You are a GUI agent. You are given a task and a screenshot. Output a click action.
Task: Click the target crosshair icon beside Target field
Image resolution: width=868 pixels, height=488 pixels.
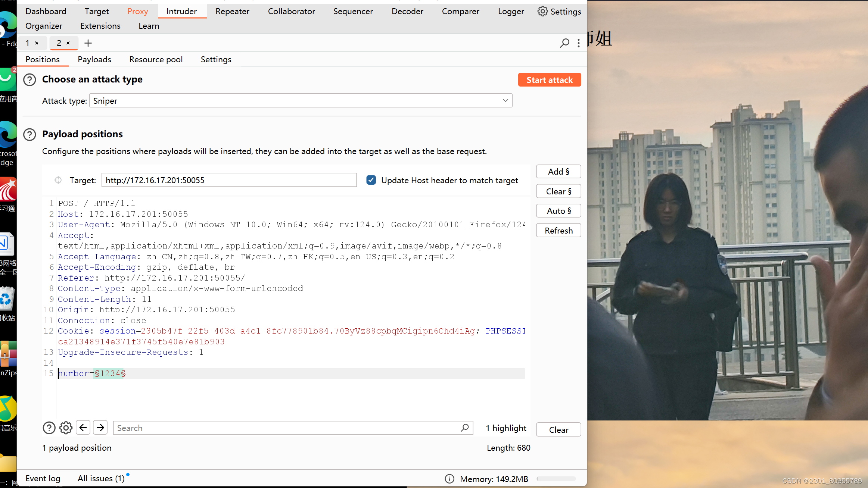pos(58,180)
